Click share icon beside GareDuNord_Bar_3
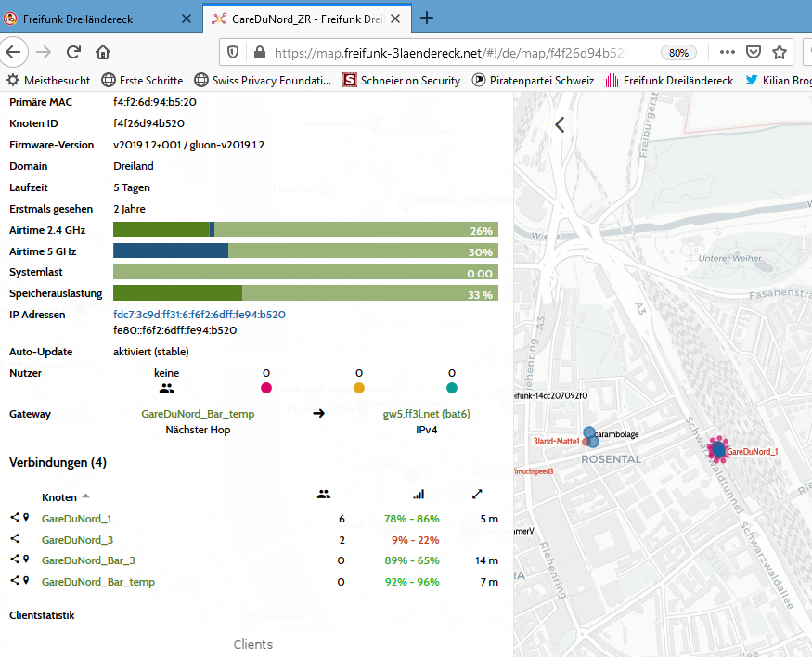Image resolution: width=812 pixels, height=657 pixels. 15,560
